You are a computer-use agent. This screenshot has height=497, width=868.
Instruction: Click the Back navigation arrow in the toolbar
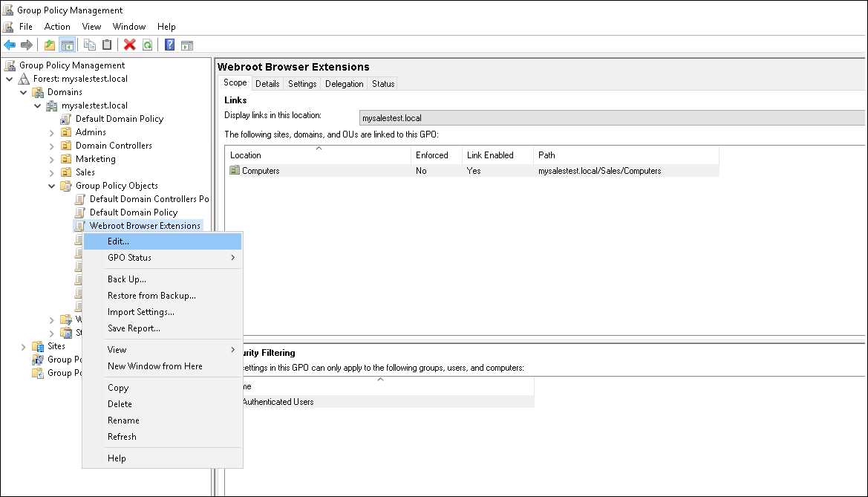click(9, 44)
